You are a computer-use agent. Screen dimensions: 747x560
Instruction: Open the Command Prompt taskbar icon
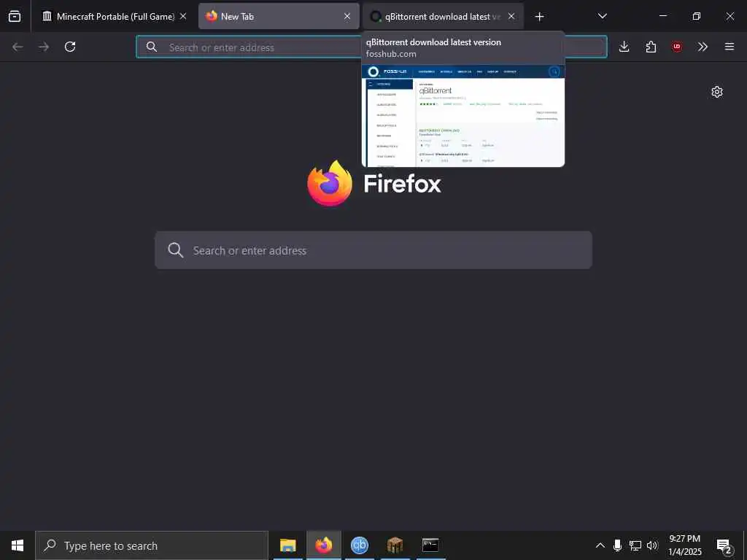tap(430, 545)
